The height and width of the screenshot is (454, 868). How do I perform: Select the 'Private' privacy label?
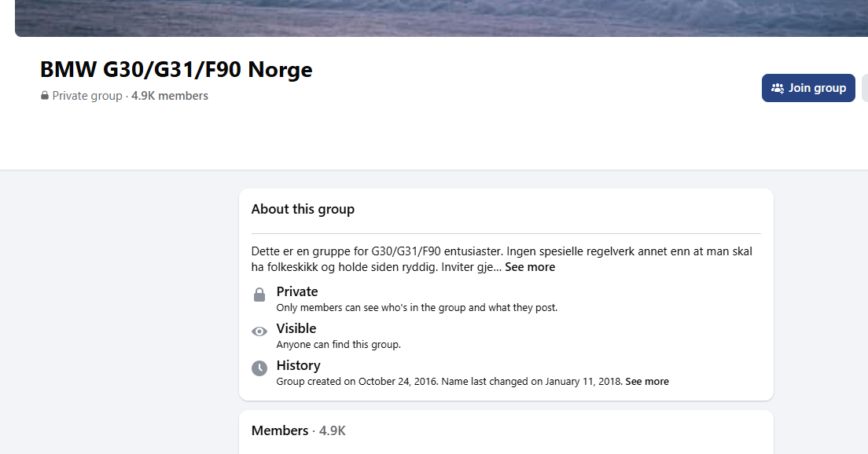click(x=297, y=291)
